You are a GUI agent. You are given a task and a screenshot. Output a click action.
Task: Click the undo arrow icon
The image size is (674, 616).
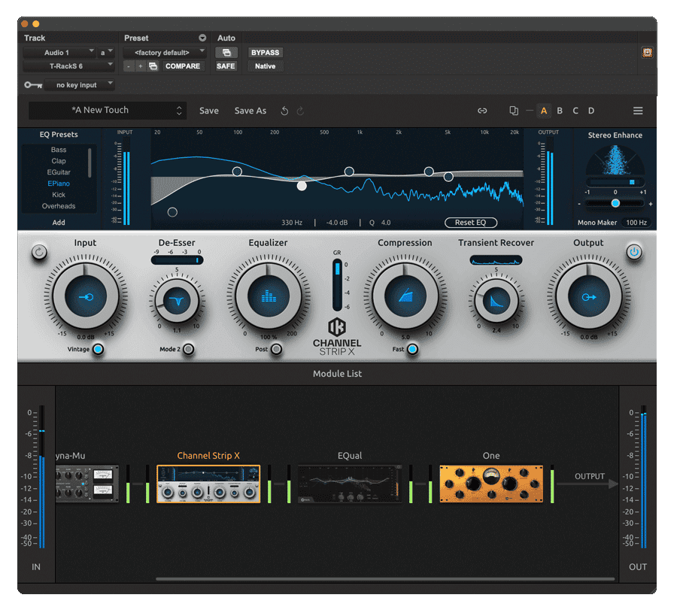(x=284, y=111)
